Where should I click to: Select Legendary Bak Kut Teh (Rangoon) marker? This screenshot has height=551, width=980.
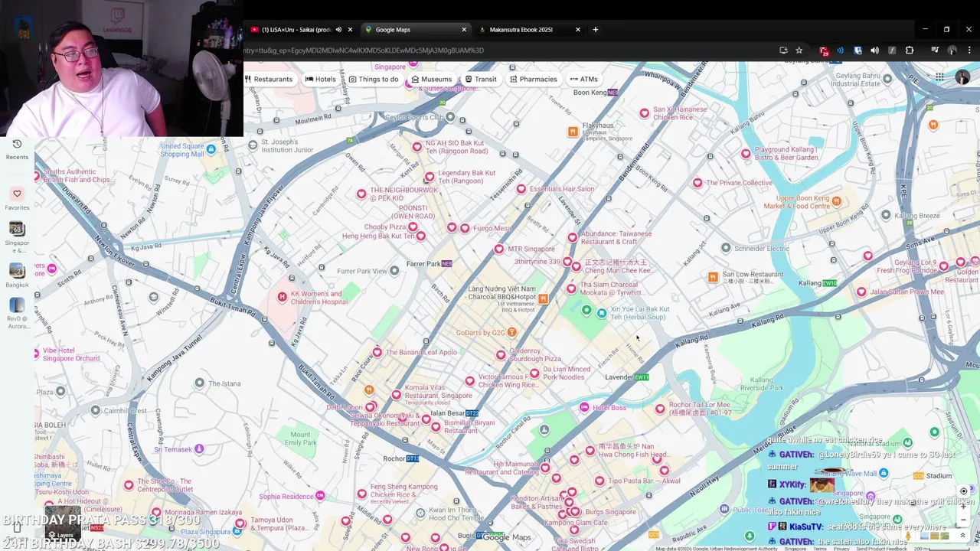(430, 177)
